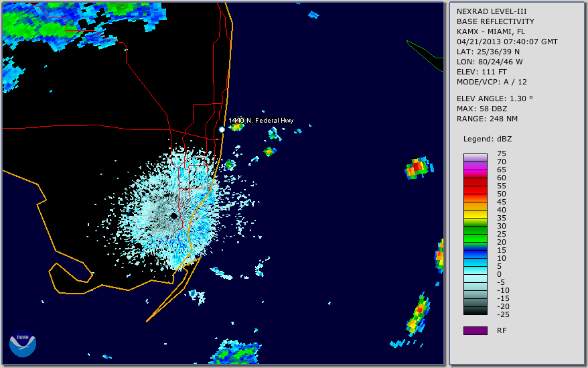This screenshot has width=588, height=368.
Task: Click the "RANGE: 248 NM" text
Action: (x=487, y=119)
